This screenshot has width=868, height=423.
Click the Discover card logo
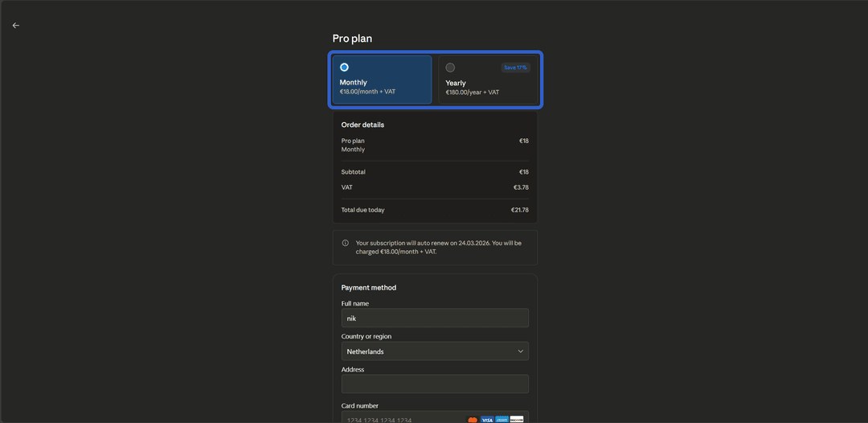tap(517, 420)
